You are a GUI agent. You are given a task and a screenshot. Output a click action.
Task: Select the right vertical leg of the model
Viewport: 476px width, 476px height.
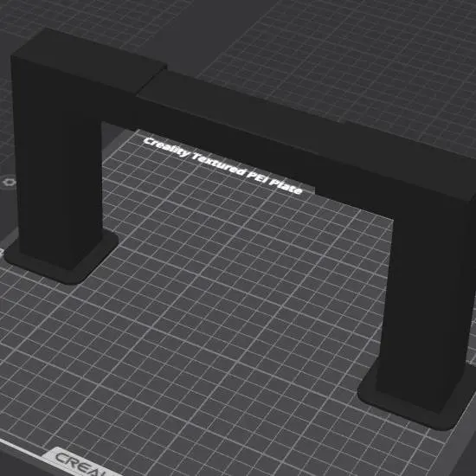coord(425,304)
